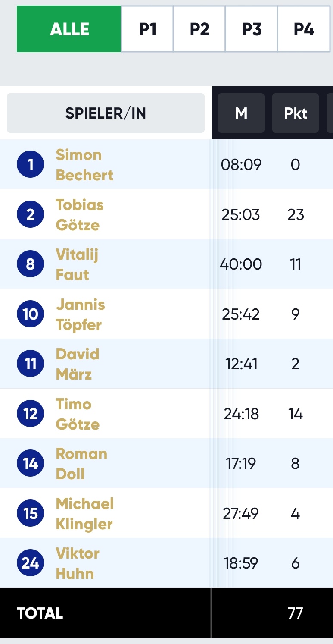Click jersey number 10 badge

pos(30,314)
